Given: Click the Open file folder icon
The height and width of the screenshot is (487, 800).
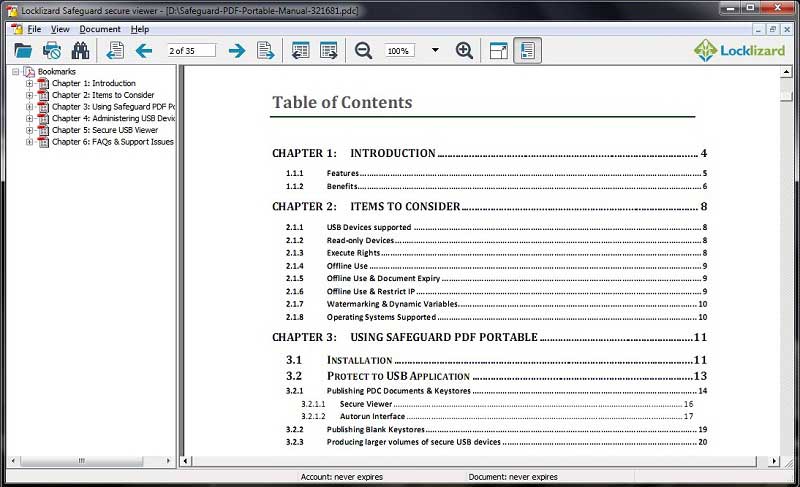Looking at the screenshot, I should point(23,50).
